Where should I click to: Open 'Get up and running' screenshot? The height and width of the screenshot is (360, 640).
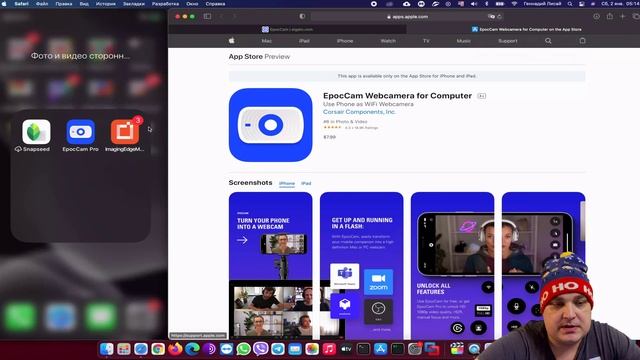(362, 266)
